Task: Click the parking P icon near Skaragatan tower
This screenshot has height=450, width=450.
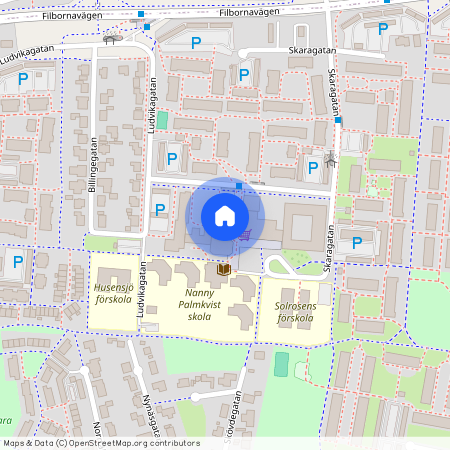Action: 313,168
